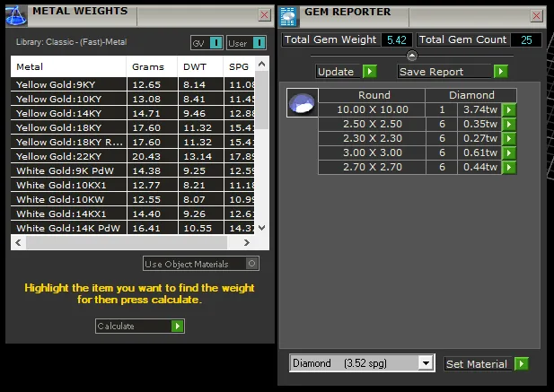Click the 3.74tw weight cell
Viewport: 554px width, 392px height.
(479, 109)
